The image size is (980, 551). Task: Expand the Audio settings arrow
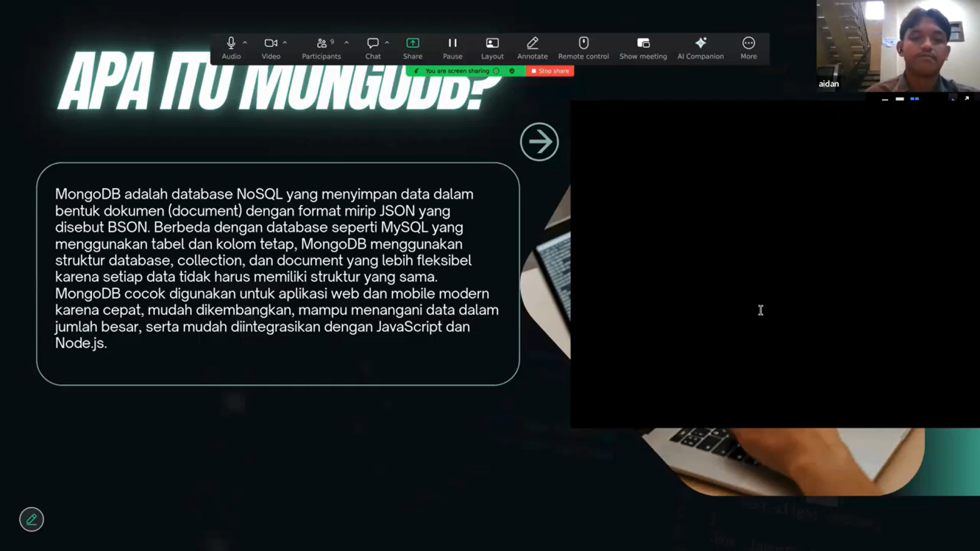click(x=245, y=42)
